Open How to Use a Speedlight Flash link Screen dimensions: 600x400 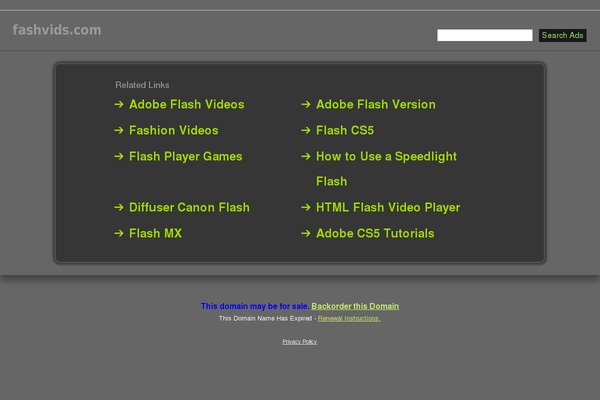click(x=386, y=169)
